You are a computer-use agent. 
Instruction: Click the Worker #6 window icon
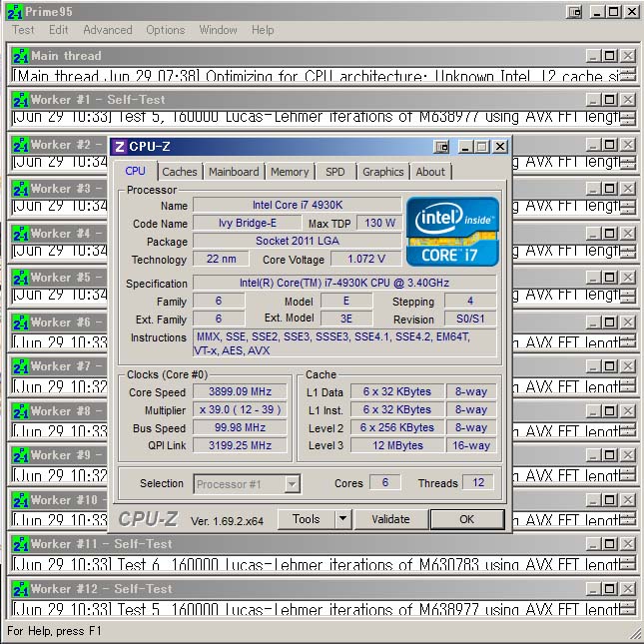point(20,322)
